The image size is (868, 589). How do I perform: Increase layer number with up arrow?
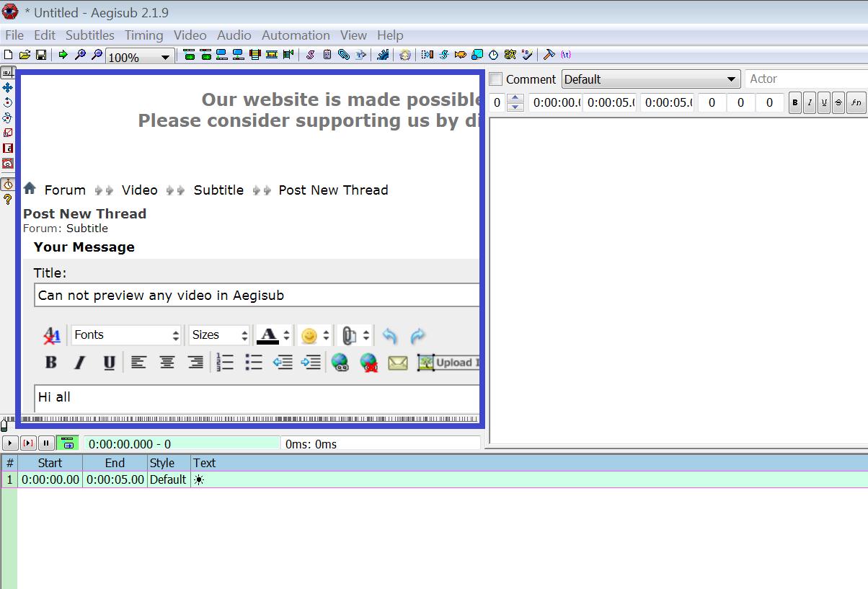[515, 99]
